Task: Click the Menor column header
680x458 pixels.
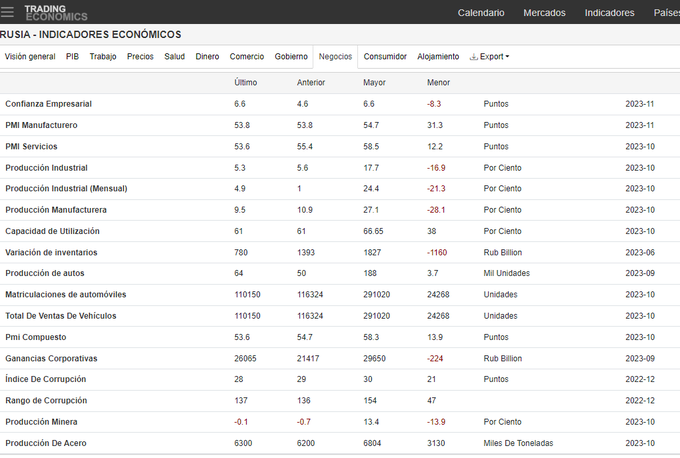Action: click(438, 82)
